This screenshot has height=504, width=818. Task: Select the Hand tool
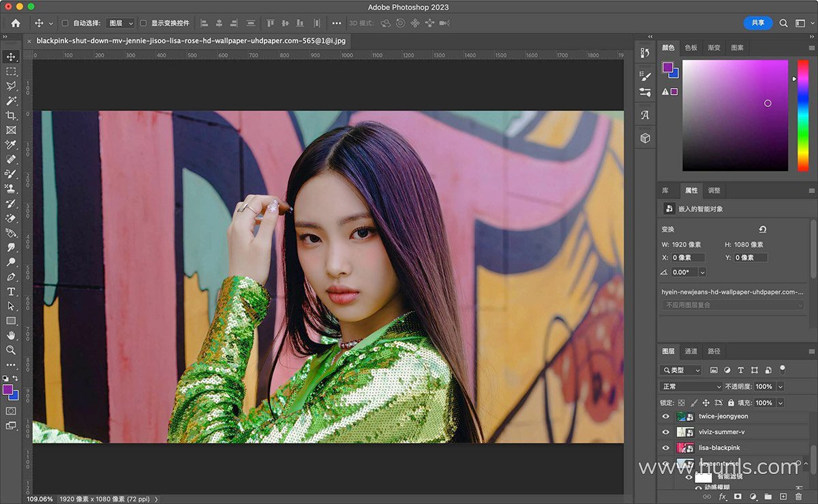[11, 335]
